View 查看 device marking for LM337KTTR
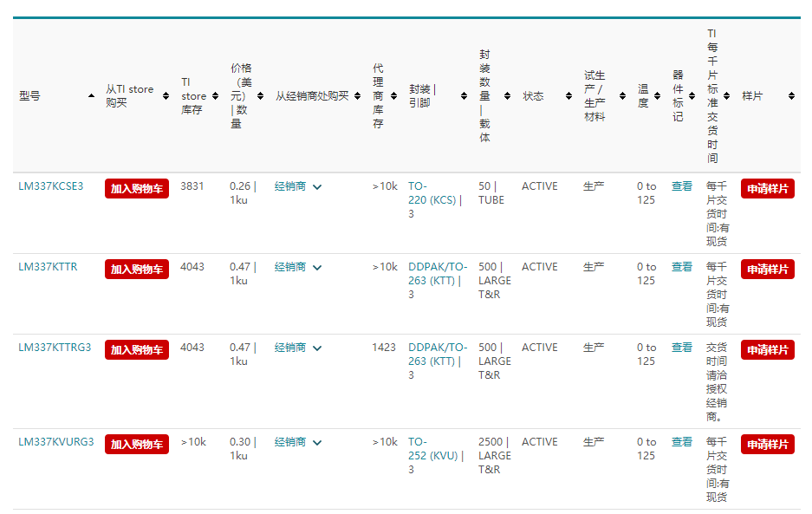The width and height of the screenshot is (812, 514). (x=681, y=267)
